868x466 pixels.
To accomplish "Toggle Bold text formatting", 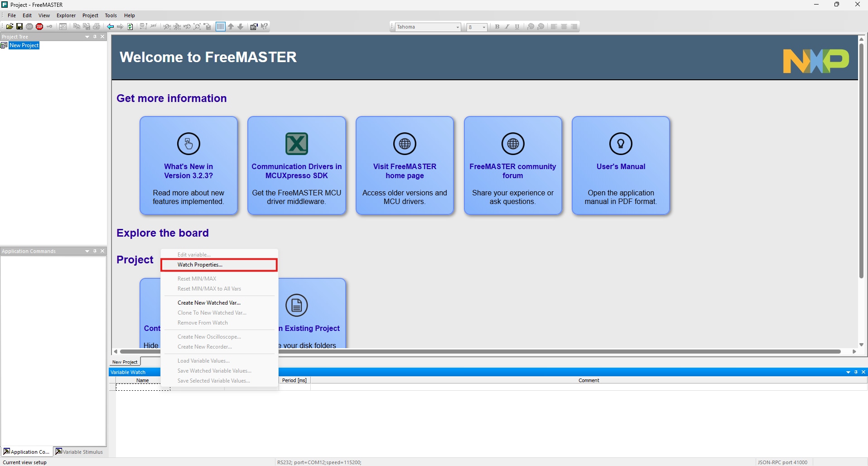I will coord(497,27).
